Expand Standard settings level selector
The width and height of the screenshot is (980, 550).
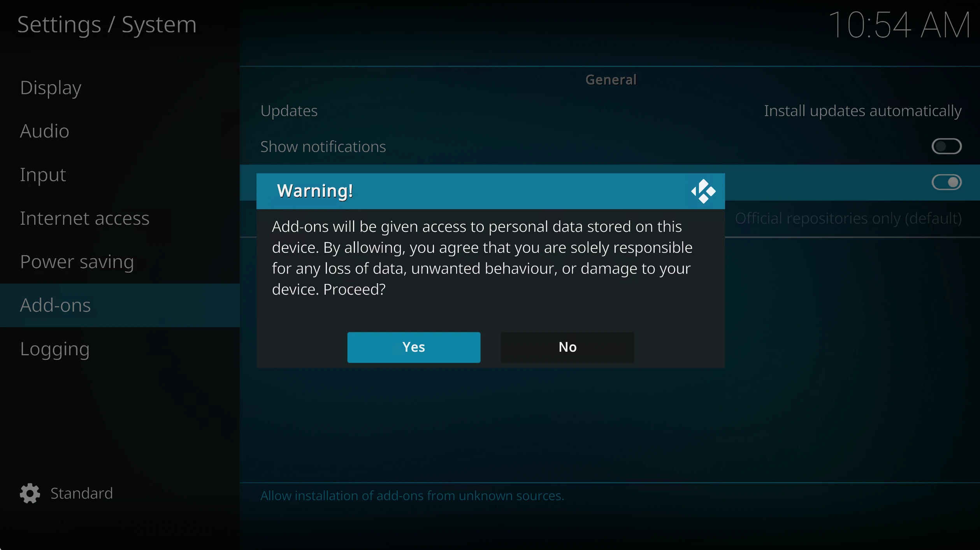click(x=67, y=492)
